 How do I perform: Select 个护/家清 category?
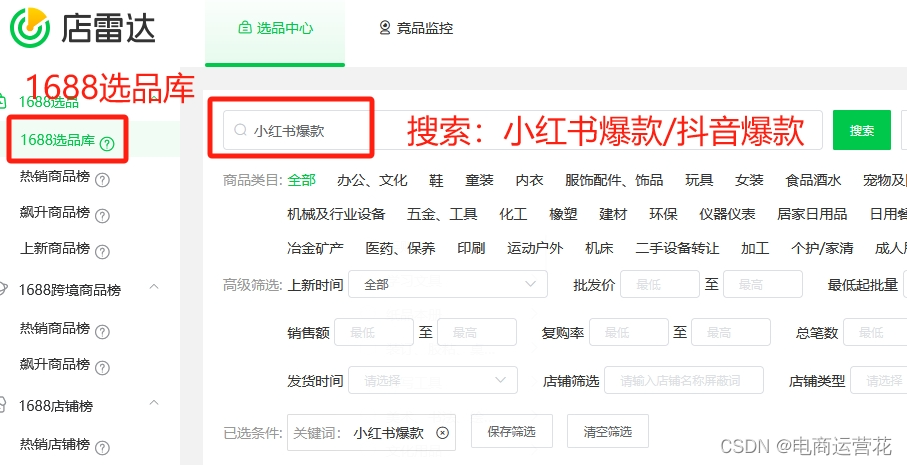point(822,248)
